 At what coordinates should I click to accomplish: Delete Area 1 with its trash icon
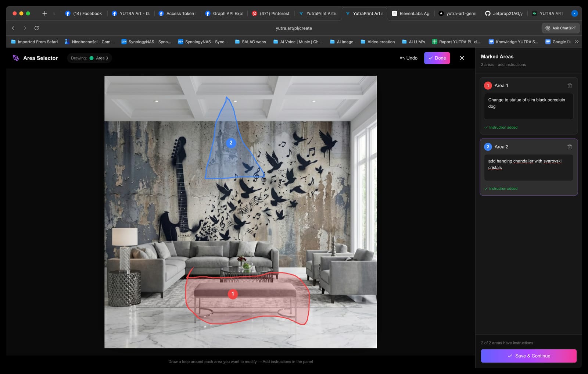click(x=569, y=86)
